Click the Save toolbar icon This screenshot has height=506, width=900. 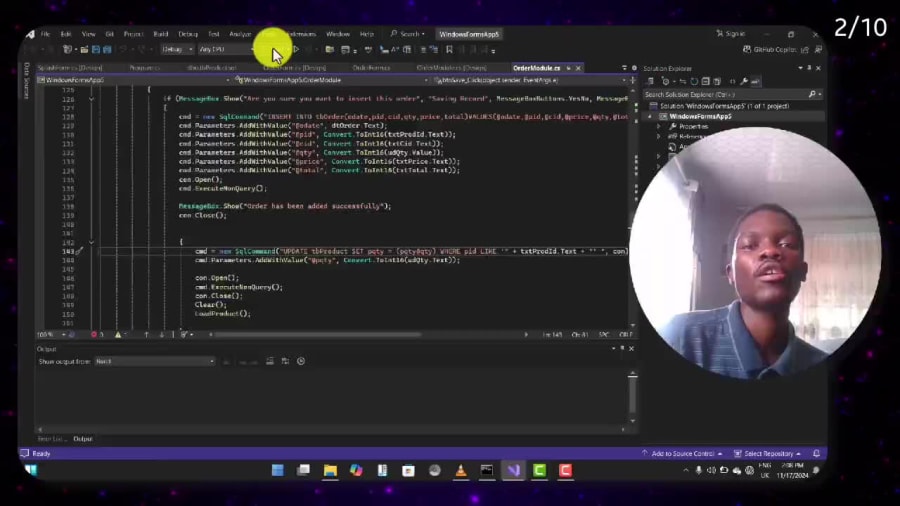[96, 50]
